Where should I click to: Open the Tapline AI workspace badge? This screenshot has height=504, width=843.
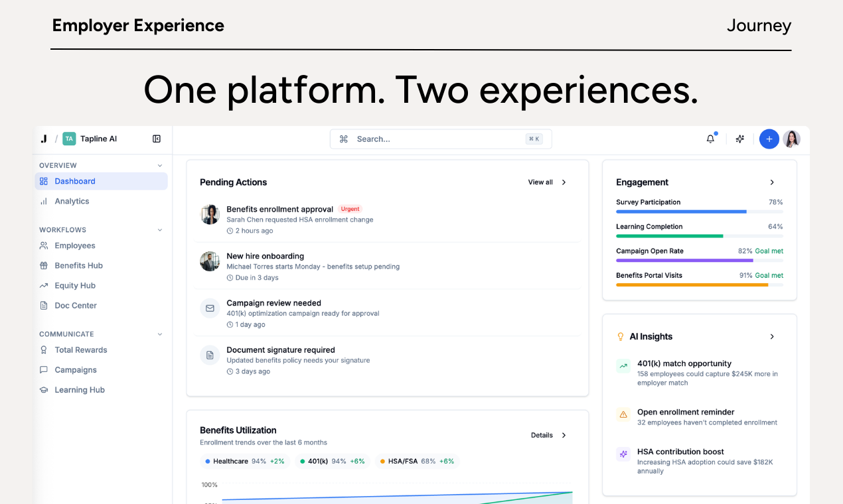(69, 139)
